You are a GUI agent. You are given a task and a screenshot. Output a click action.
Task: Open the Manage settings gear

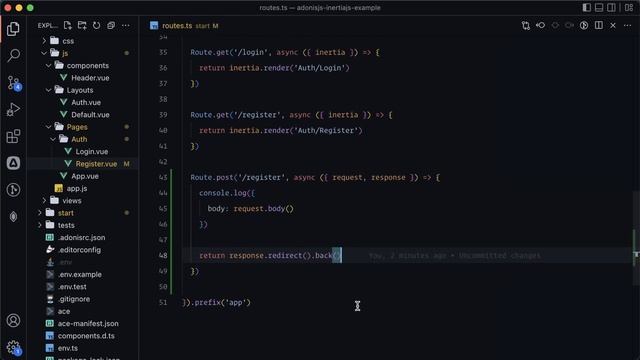(x=13, y=347)
